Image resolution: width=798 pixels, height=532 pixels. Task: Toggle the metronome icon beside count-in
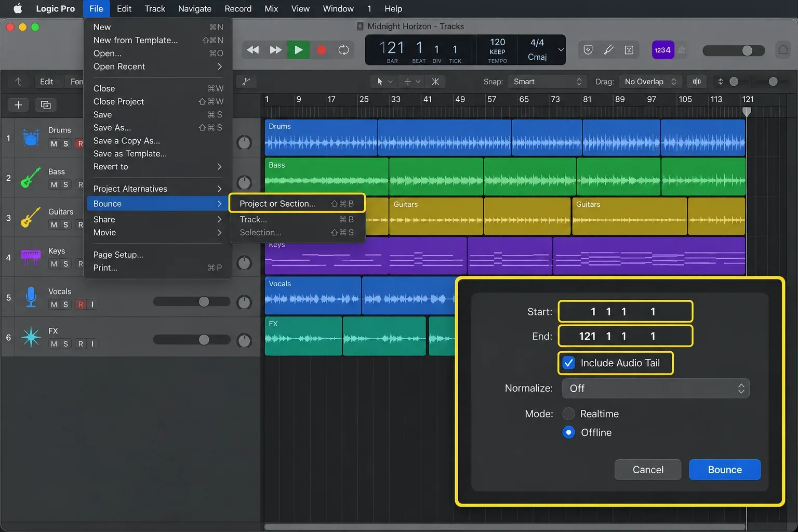[x=682, y=50]
